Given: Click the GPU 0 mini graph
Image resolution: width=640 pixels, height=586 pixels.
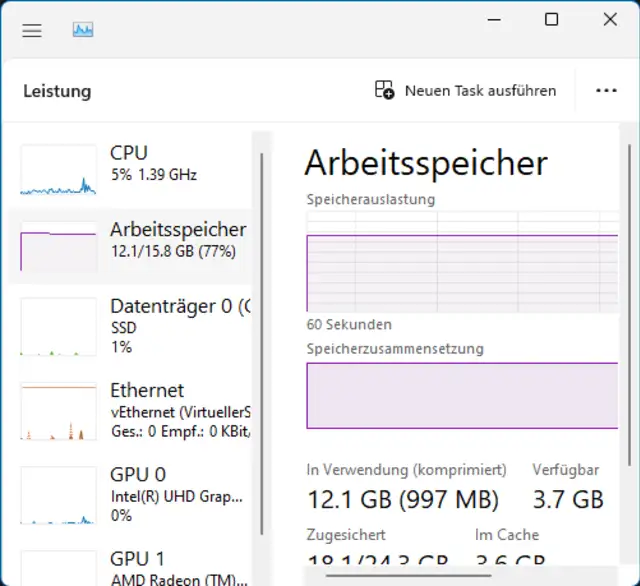Looking at the screenshot, I should [59, 496].
